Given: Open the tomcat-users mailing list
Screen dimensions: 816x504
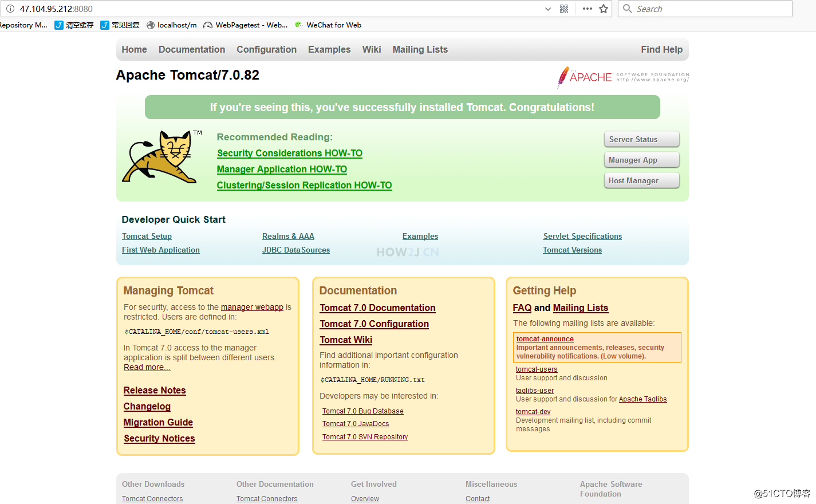Looking at the screenshot, I should pyautogui.click(x=537, y=369).
